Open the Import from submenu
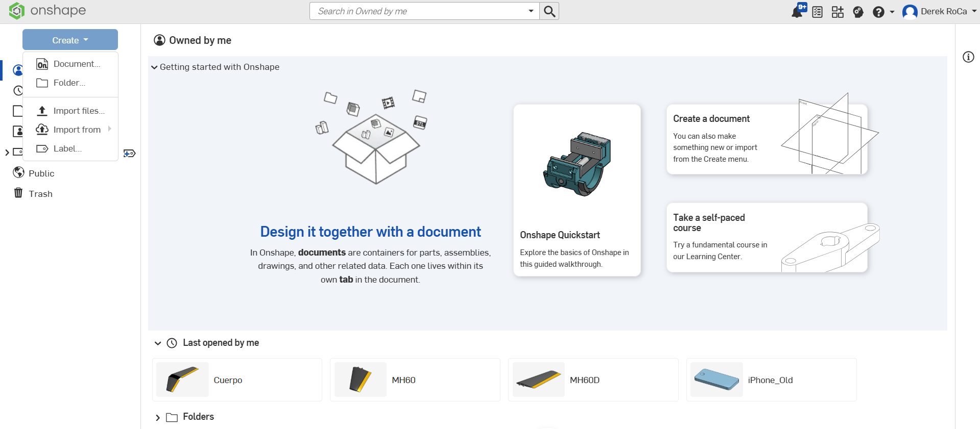 (x=70, y=130)
